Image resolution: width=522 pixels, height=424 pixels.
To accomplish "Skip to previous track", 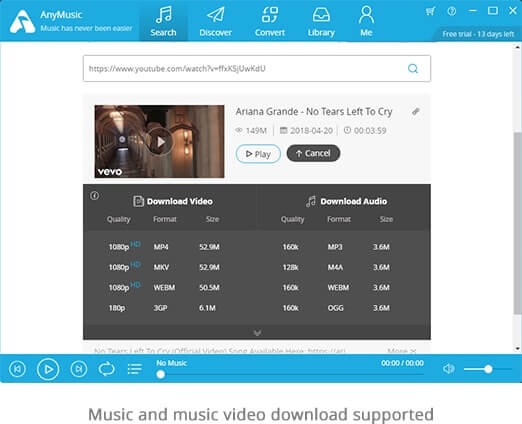I will click(17, 369).
